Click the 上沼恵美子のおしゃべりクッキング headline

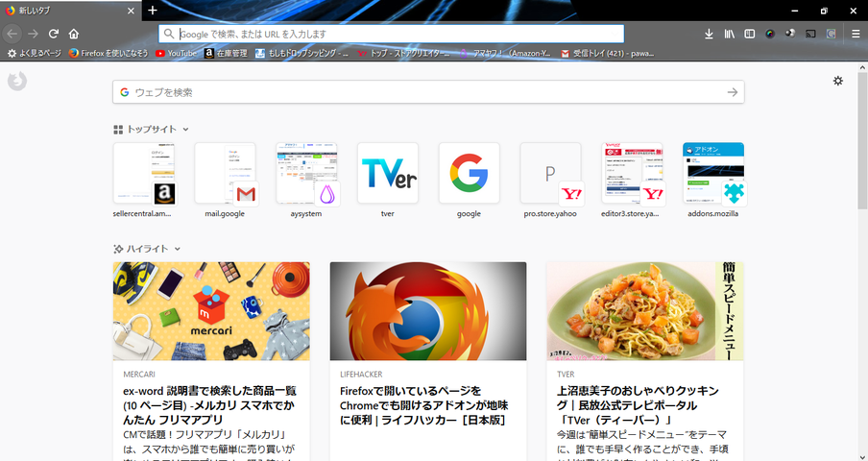pyautogui.click(x=638, y=405)
